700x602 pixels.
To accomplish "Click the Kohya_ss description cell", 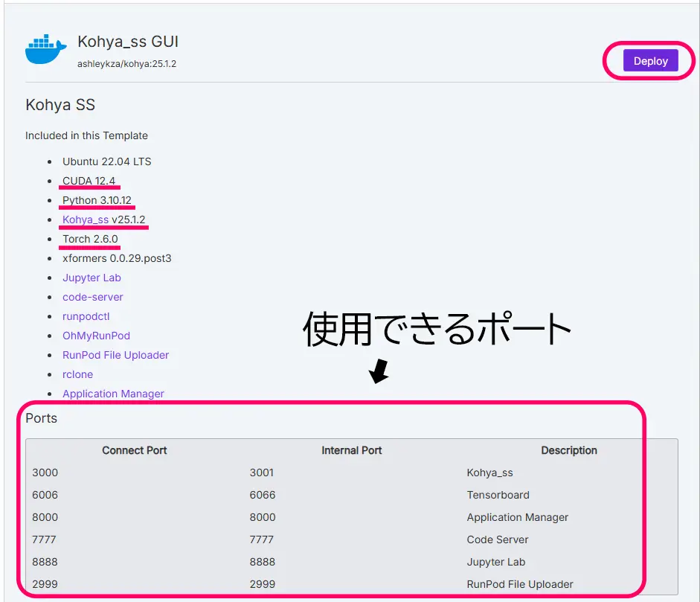I will tap(489, 473).
